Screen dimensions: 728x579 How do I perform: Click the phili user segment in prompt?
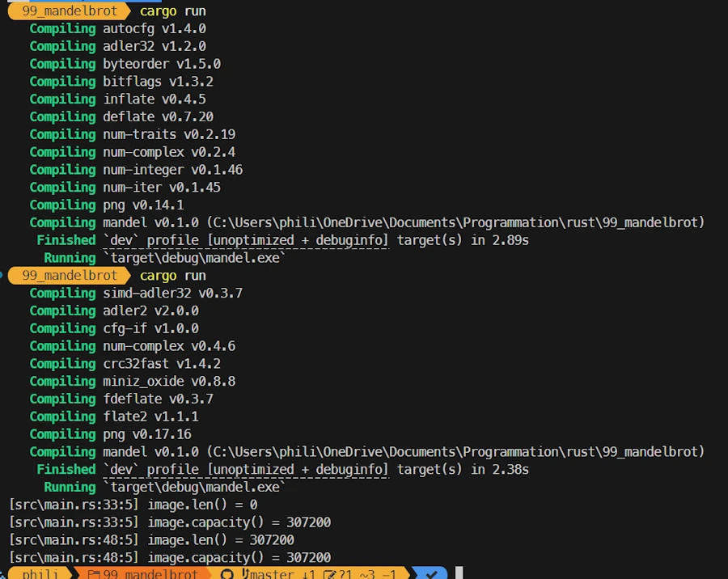click(x=40, y=574)
